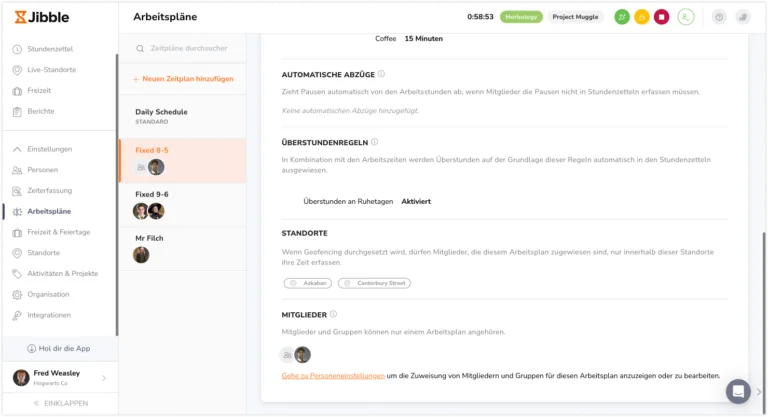Click the Coffee break 15 Minuten value
This screenshot has width=768, height=417.
pos(423,39)
